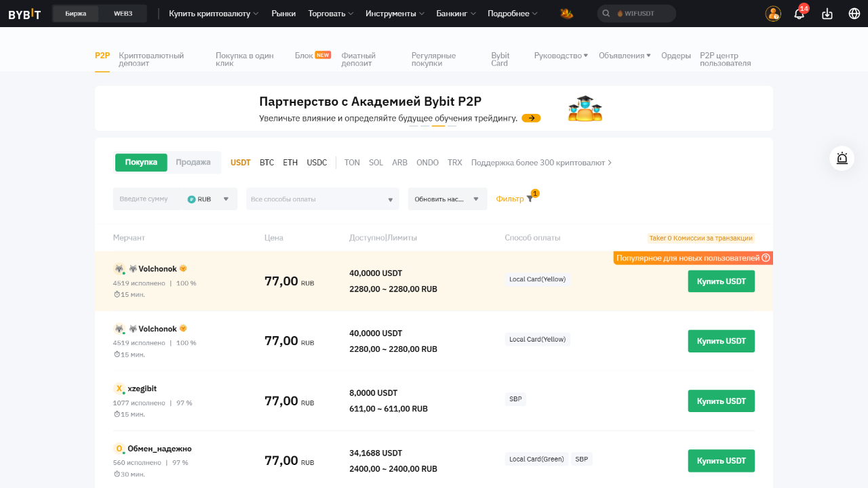Screen dimensions: 868x488
Task: Click the user profile avatar icon
Action: (x=773, y=14)
